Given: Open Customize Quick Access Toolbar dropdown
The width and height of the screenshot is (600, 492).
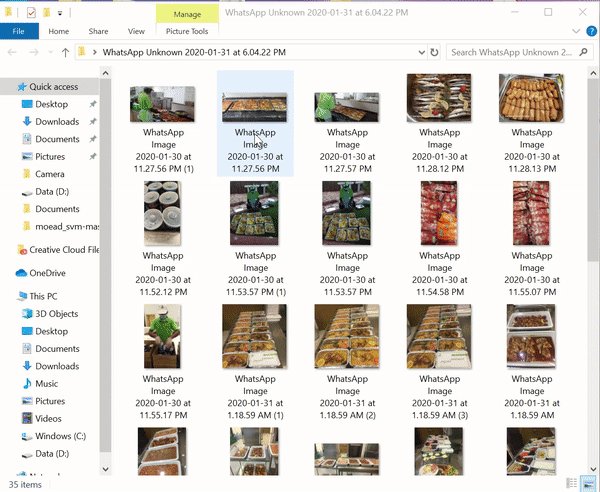Looking at the screenshot, I should tap(60, 13).
